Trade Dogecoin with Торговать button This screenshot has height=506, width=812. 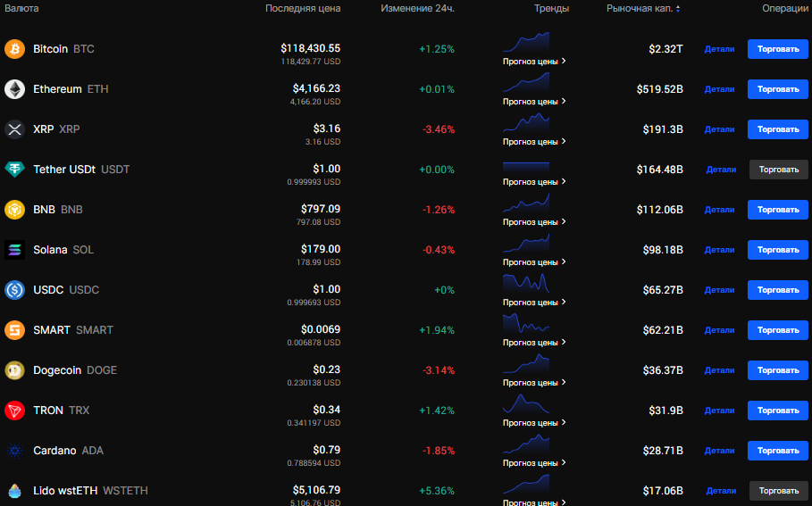778,370
